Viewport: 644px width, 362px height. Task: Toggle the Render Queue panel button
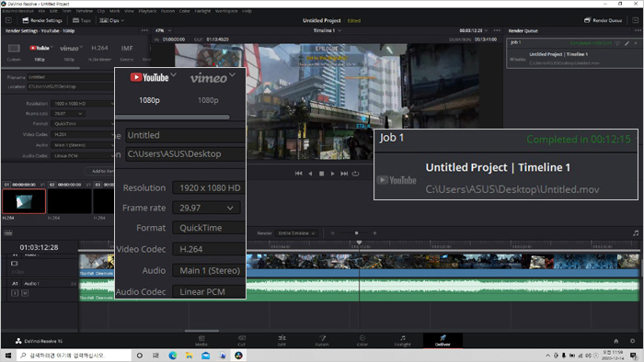603,20
